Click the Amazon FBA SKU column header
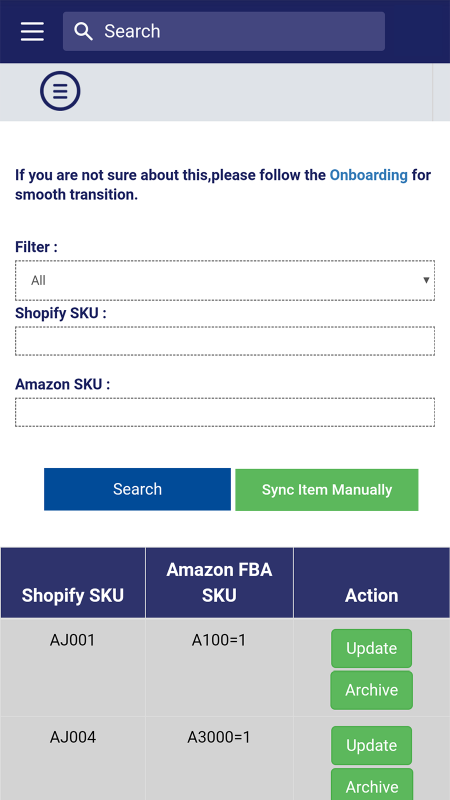Screen dimensions: 450x800 click(x=219, y=583)
